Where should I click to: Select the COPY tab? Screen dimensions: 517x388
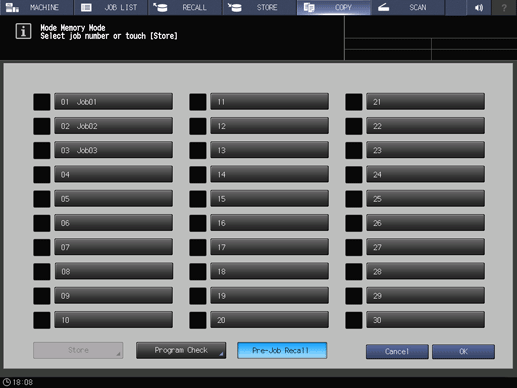pos(334,7)
